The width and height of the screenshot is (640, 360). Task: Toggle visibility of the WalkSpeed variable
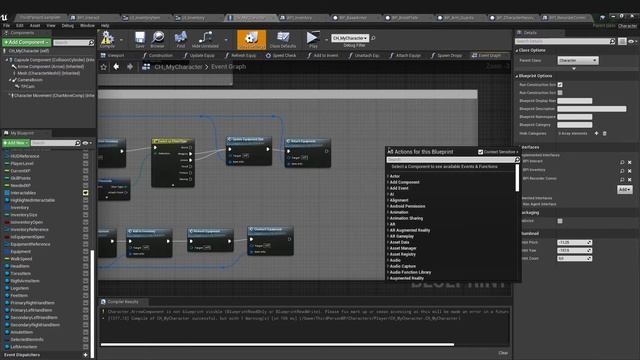85,259
